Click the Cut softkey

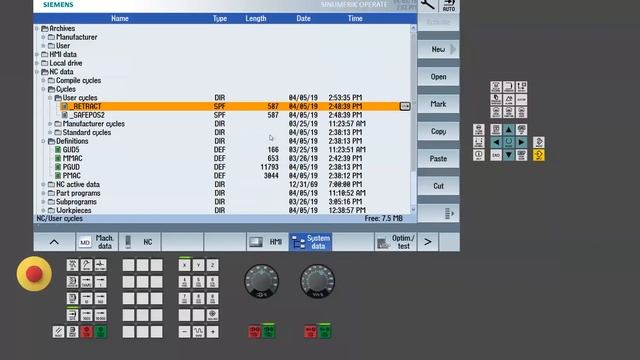coord(438,186)
